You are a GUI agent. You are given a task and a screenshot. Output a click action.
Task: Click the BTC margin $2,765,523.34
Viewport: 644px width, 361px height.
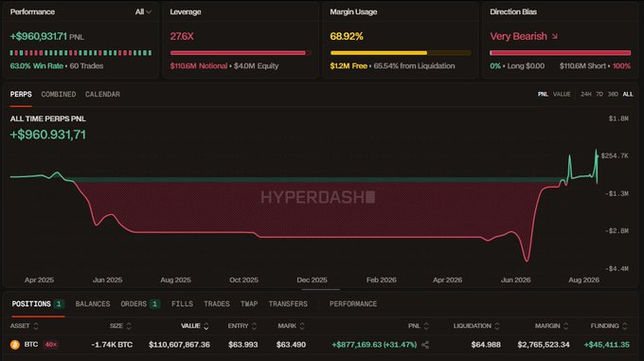click(544, 345)
